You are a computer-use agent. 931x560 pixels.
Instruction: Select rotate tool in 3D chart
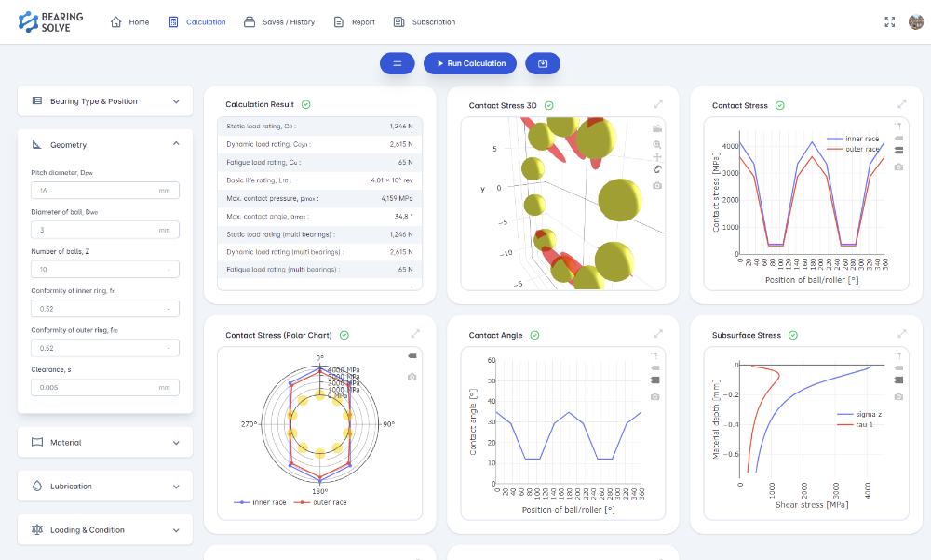[x=656, y=169]
